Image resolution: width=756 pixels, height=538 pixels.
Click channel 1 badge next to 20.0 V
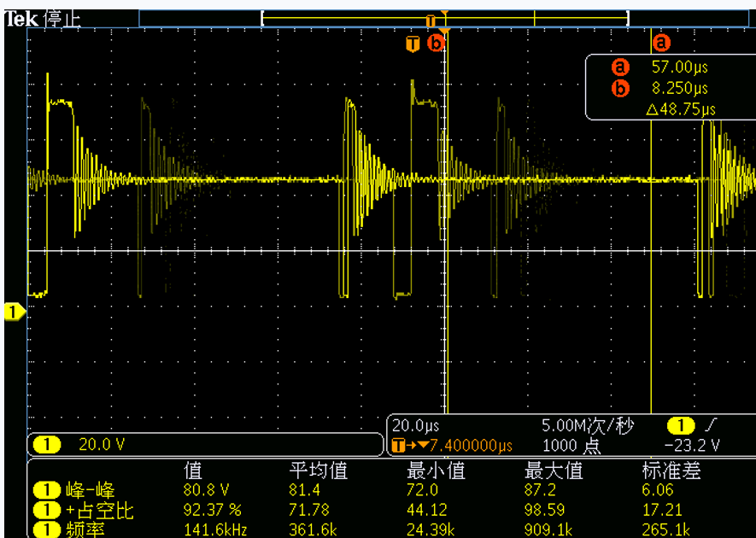pyautogui.click(x=46, y=444)
